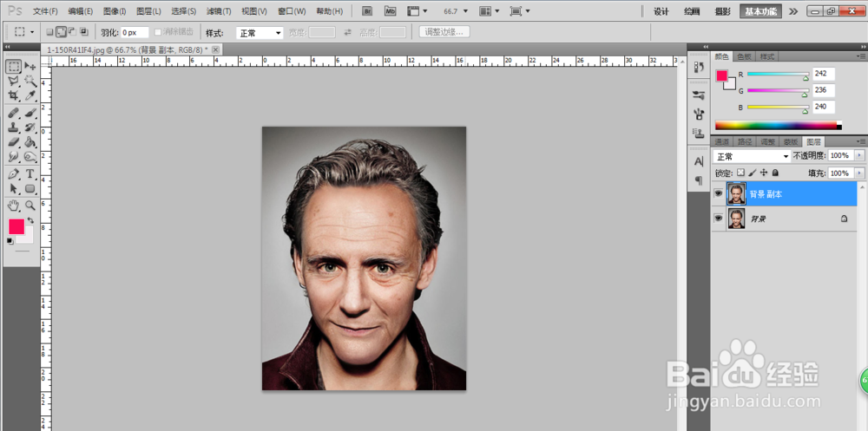Select the Zoom magnifier tool
Viewport: 868px width, 431px height.
click(30, 206)
